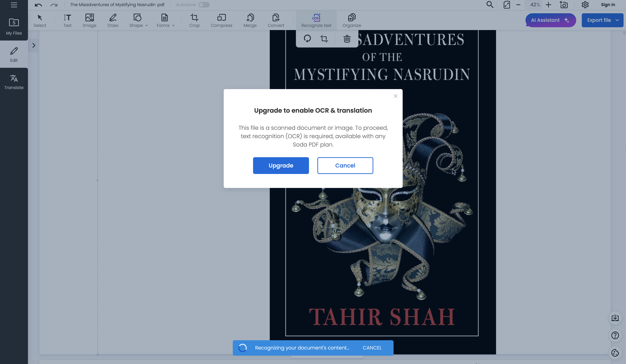Click the Upgrade button

tap(281, 166)
